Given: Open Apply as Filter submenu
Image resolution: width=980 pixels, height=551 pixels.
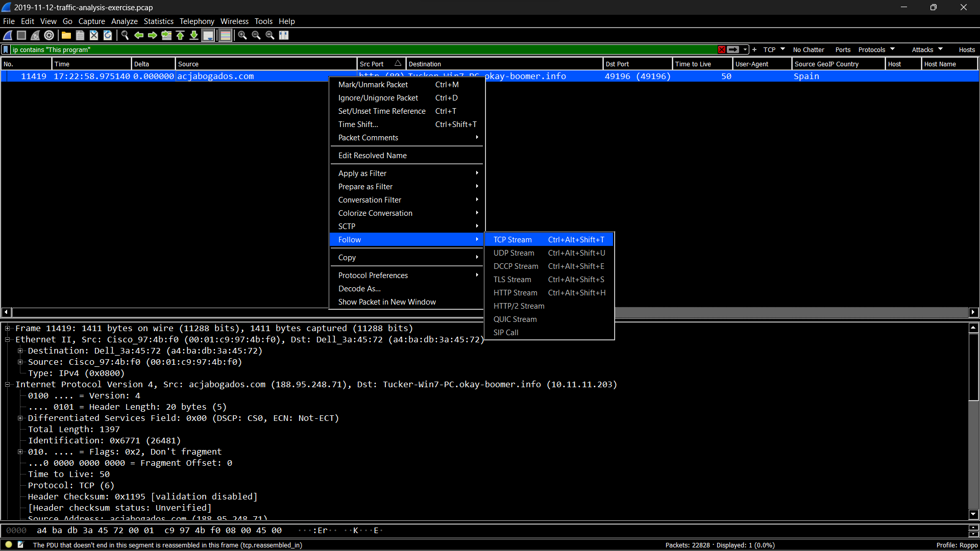Looking at the screenshot, I should pos(406,173).
